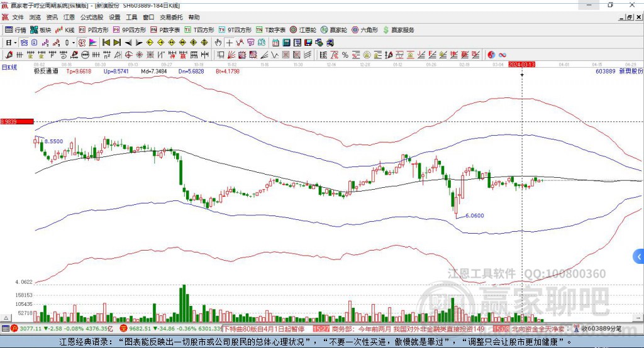This screenshot has width=644, height=348.
Task: Click the up-triangle button at chart bottom-left
Action: (6, 318)
